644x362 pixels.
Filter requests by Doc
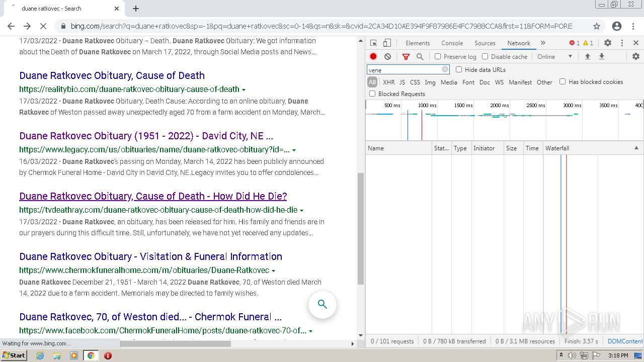tap(485, 82)
